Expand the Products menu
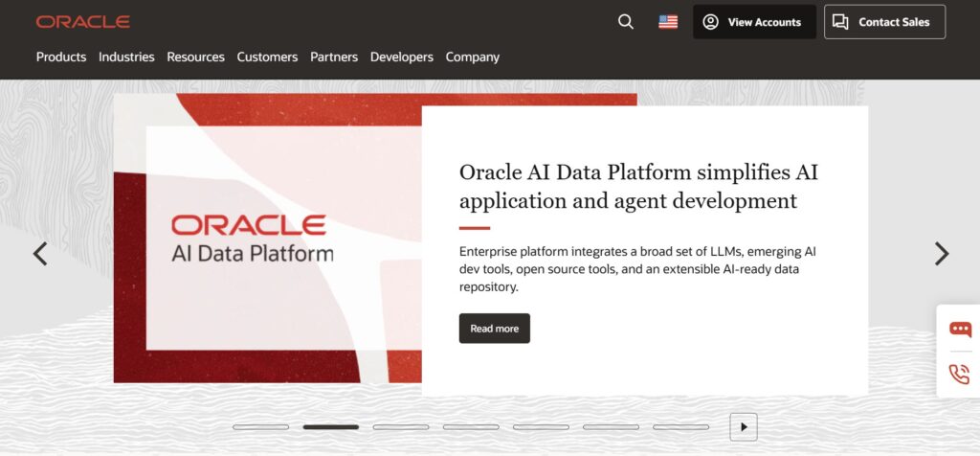 pyautogui.click(x=61, y=57)
